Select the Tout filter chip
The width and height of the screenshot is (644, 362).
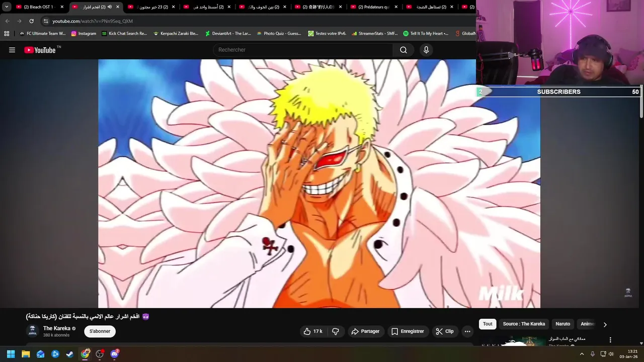click(x=488, y=324)
